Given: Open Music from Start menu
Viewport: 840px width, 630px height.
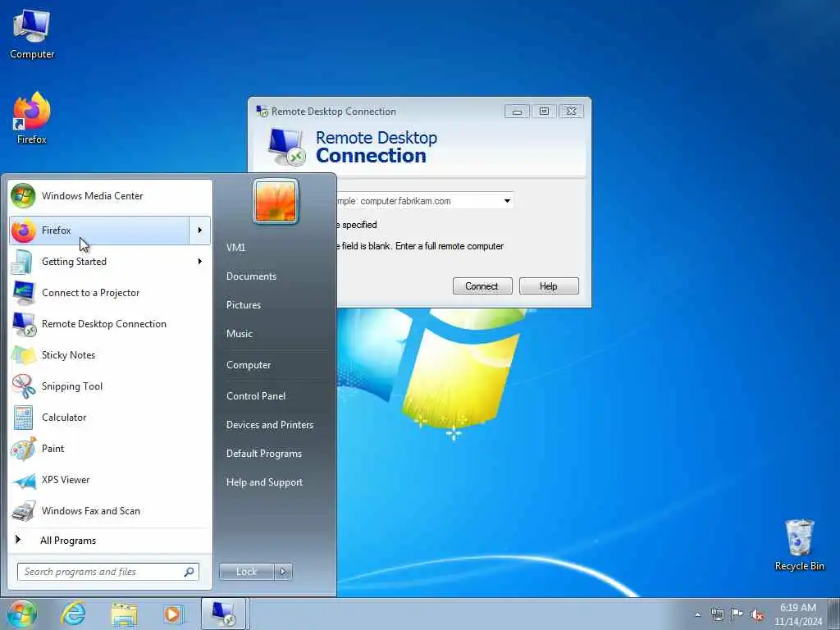Looking at the screenshot, I should (239, 334).
